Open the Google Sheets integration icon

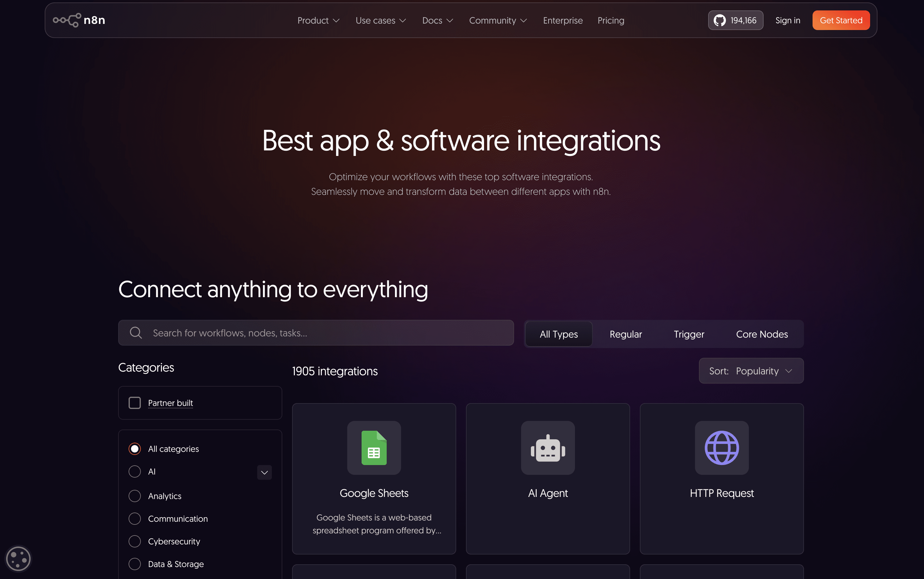tap(374, 448)
